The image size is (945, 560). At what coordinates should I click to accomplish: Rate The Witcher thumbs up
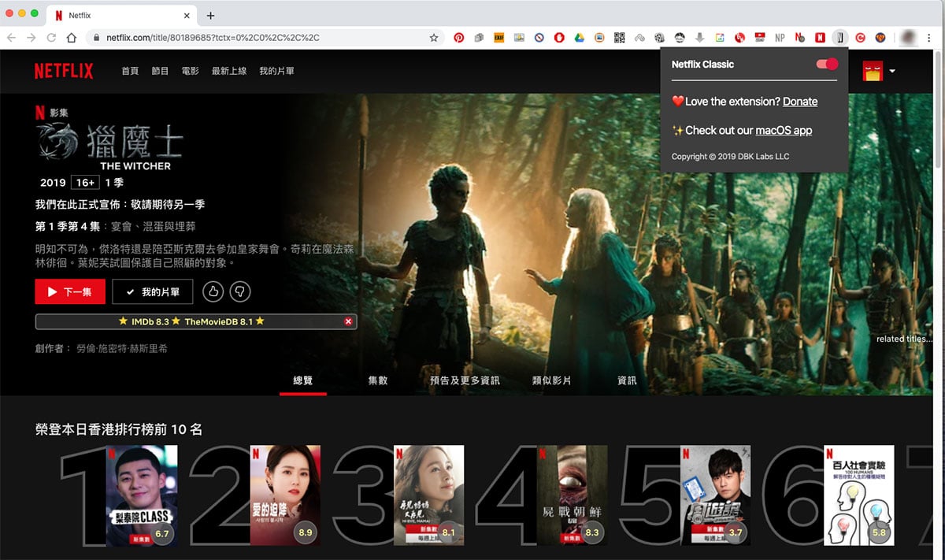(x=213, y=291)
